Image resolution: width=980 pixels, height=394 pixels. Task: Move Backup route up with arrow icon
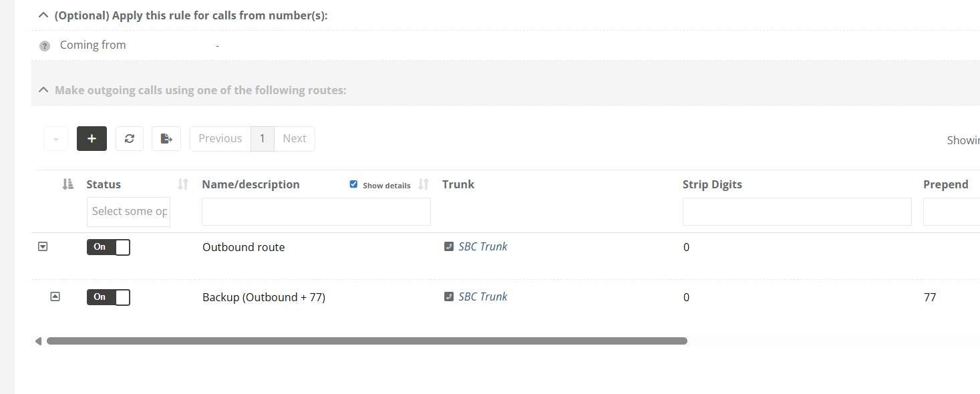[x=55, y=297]
